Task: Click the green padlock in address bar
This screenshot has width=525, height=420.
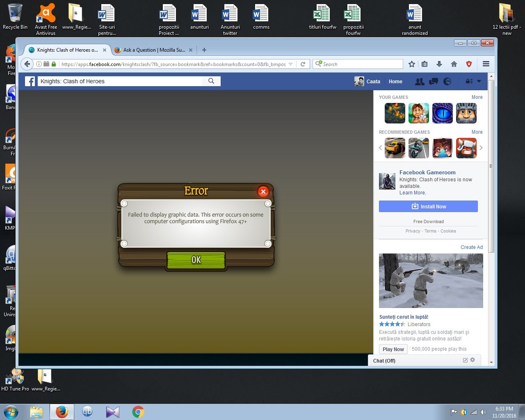Action: click(x=54, y=64)
